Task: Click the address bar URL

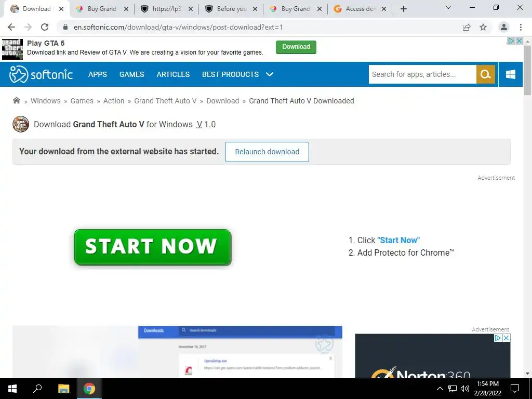Action: click(x=178, y=27)
